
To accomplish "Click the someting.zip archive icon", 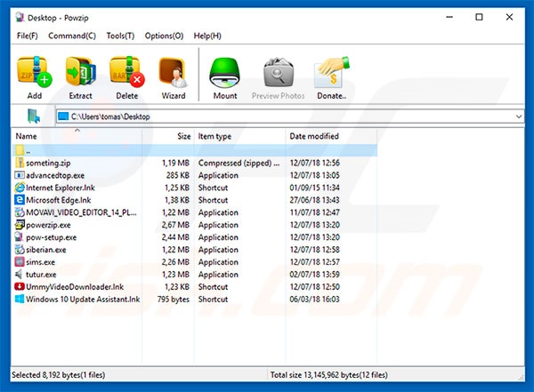I will pos(20,163).
